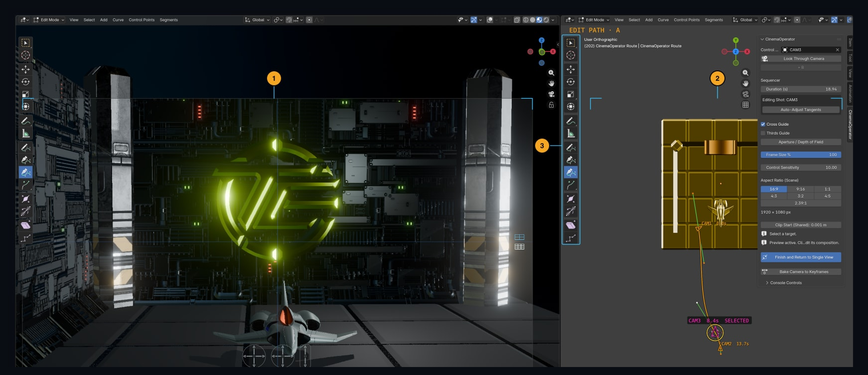Click the zoom magnifier in the left viewport
The height and width of the screenshot is (375, 868).
coord(551,73)
